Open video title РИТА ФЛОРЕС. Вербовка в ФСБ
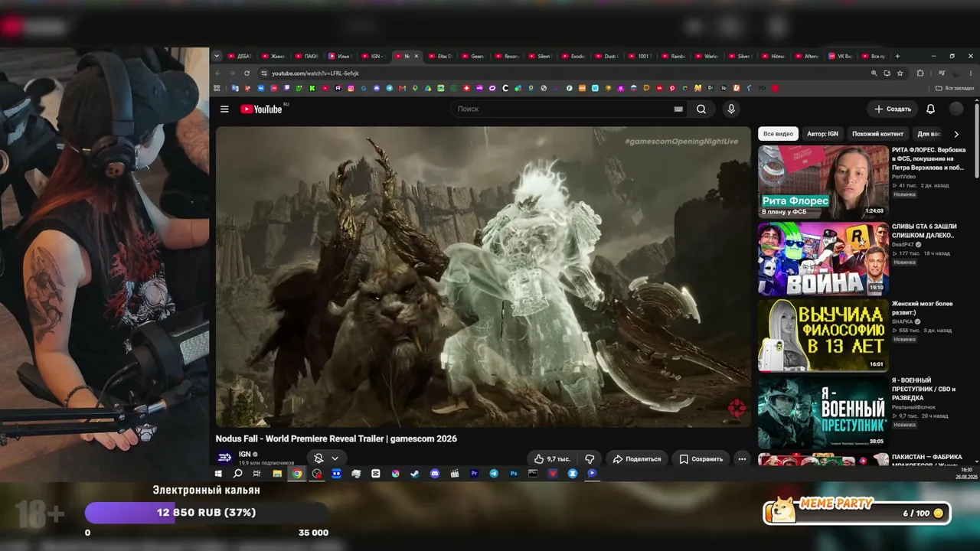This screenshot has height=551, width=980. pos(929,158)
